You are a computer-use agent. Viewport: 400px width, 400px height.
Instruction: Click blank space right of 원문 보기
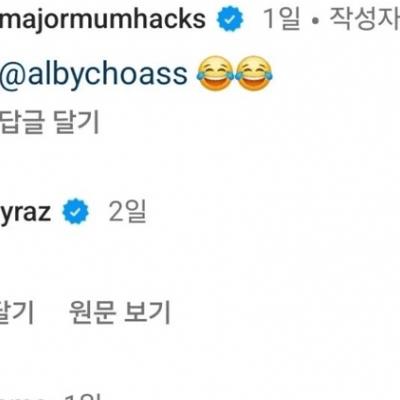tap(286, 312)
